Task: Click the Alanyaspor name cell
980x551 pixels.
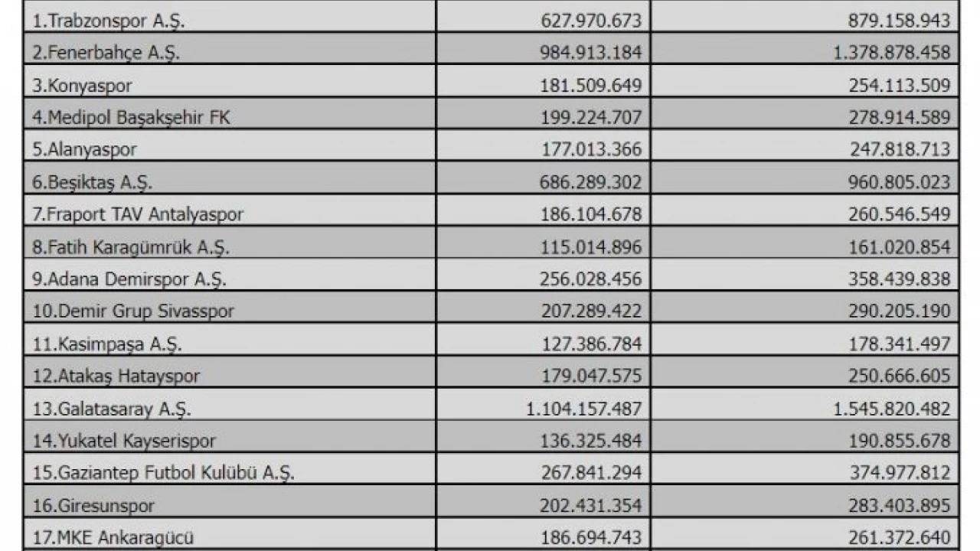Action: (x=84, y=149)
